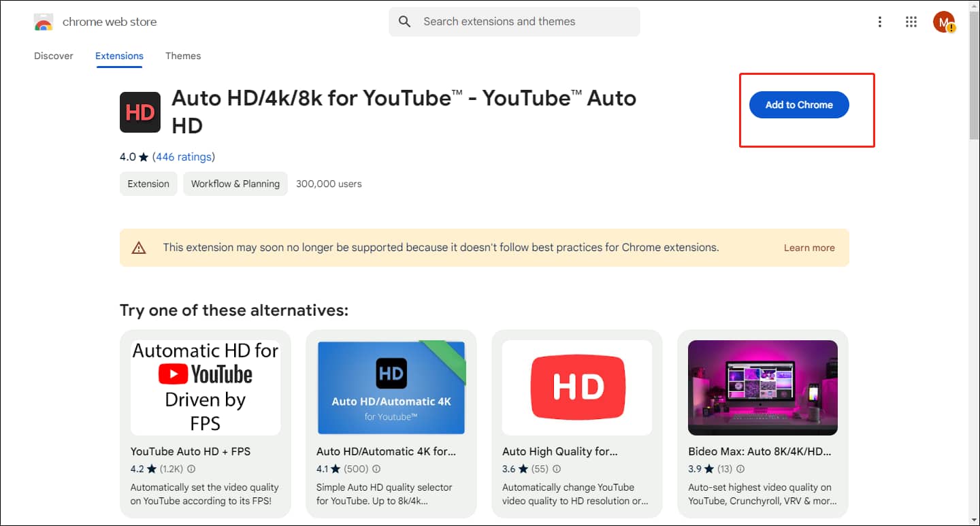980x526 pixels.
Task: Click the search magnifier icon
Action: coord(405,22)
